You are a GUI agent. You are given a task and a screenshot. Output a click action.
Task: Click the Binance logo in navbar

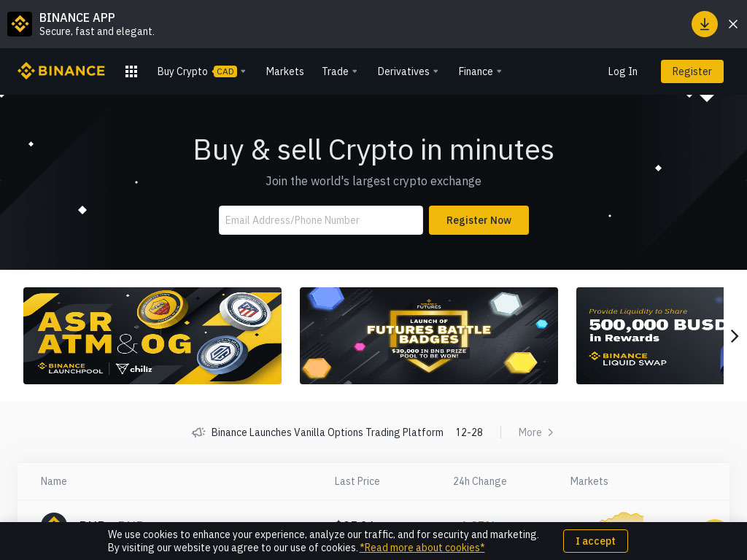pos(61,71)
